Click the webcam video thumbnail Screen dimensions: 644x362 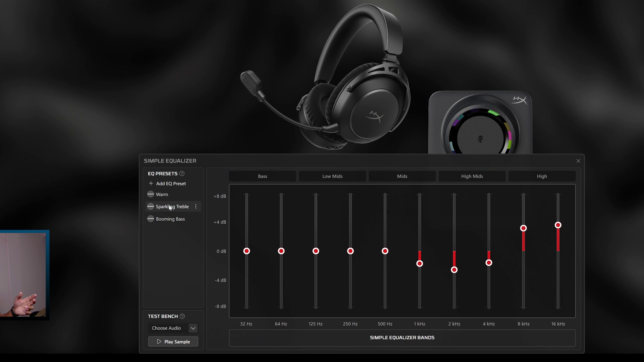coord(23,275)
